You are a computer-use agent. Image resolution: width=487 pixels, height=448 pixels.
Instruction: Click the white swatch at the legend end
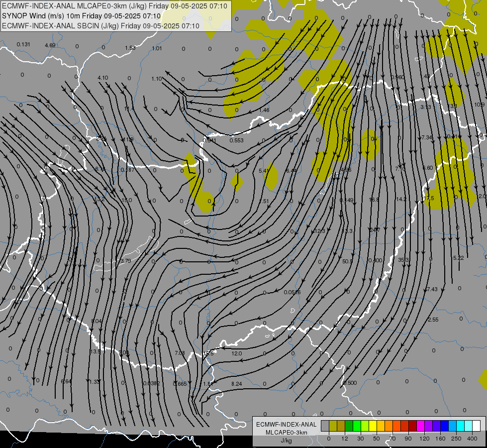tap(476, 426)
